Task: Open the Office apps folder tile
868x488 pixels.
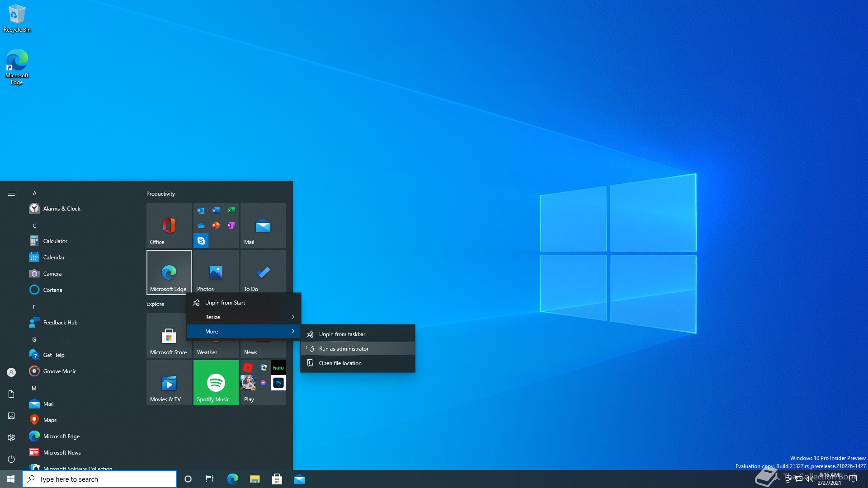Action: click(216, 225)
